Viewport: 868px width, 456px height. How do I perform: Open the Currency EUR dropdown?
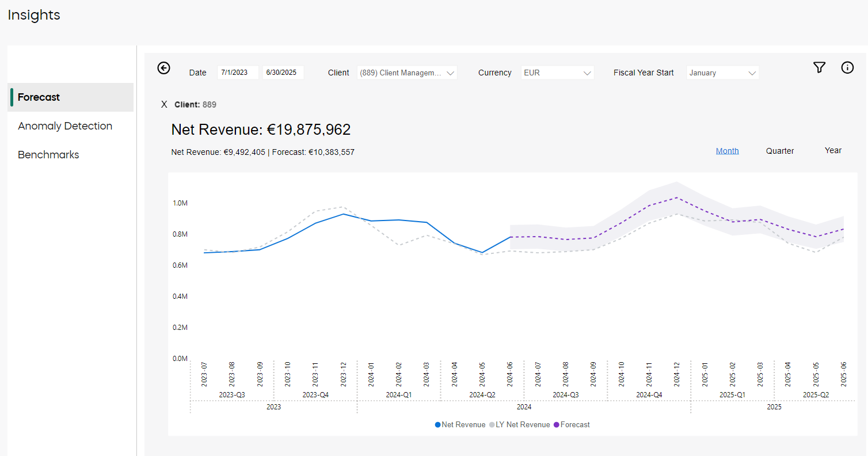click(557, 73)
